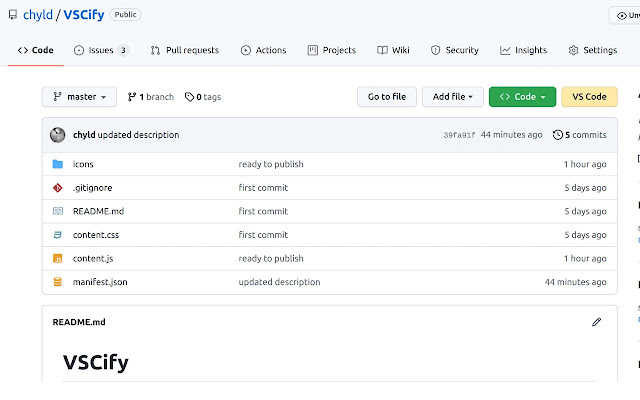This screenshot has height=400, width=640.
Task: Open README.md in the file list
Action: tap(98, 211)
